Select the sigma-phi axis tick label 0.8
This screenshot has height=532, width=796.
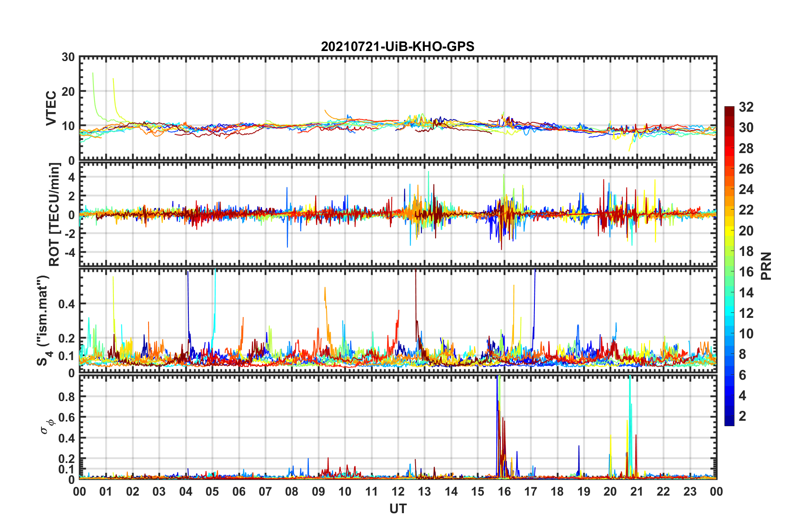coord(67,396)
